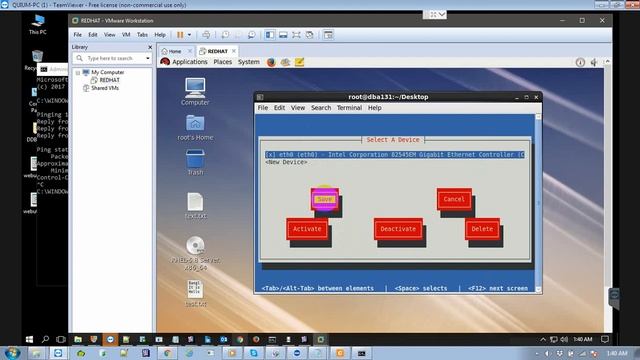640x360 pixels.
Task: Open the This PC icon on remote desktop
Action: point(38,24)
